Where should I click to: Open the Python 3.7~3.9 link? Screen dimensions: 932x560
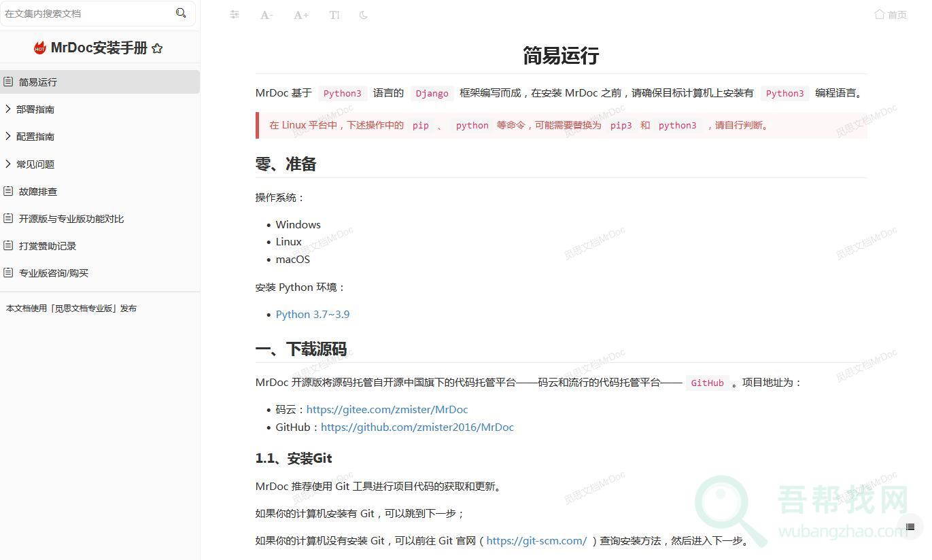313,314
